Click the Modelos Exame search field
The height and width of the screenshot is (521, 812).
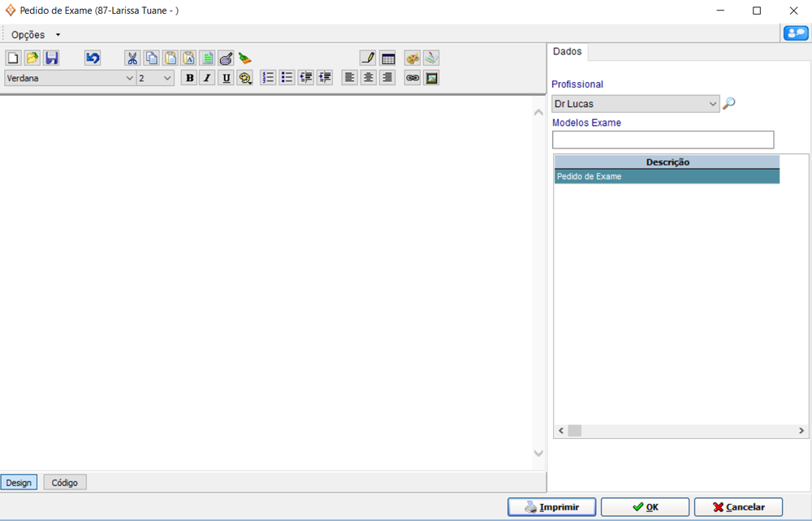[663, 140]
